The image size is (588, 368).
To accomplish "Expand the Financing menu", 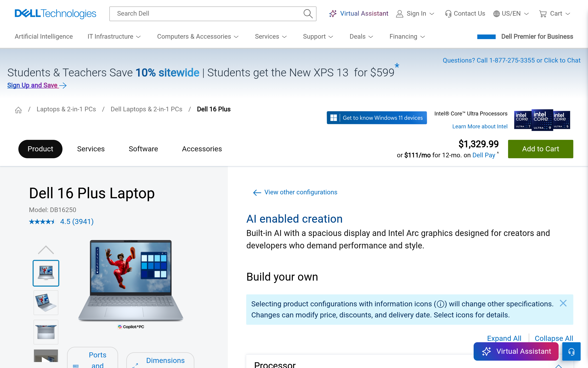I will point(407,37).
